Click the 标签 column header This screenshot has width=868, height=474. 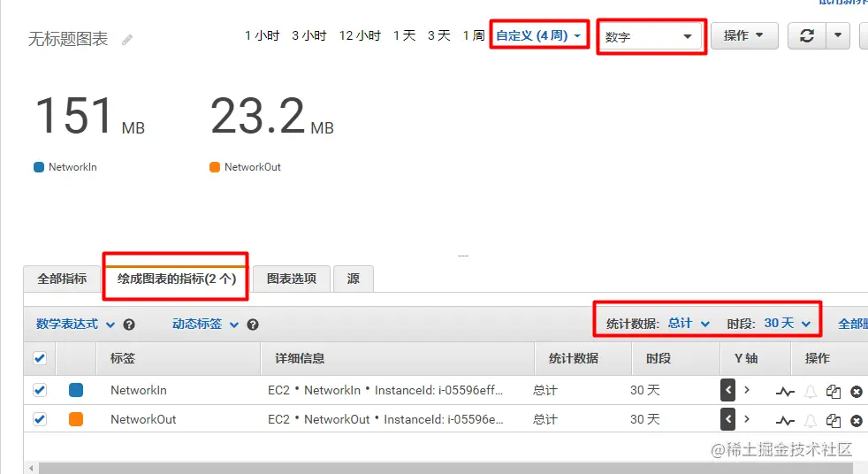click(x=122, y=358)
